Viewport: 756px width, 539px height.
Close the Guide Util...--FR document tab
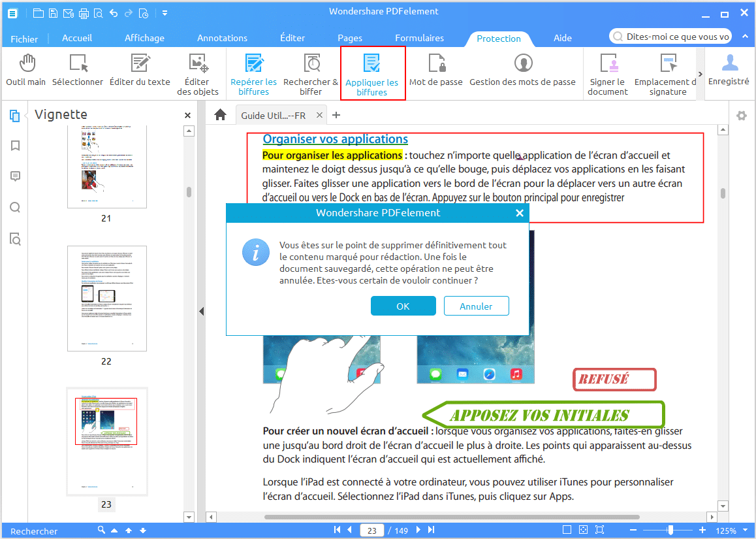[x=319, y=115]
